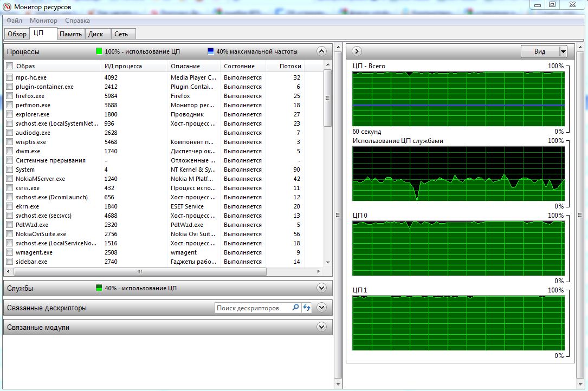Click the process list scroll right arrow

coord(318,271)
